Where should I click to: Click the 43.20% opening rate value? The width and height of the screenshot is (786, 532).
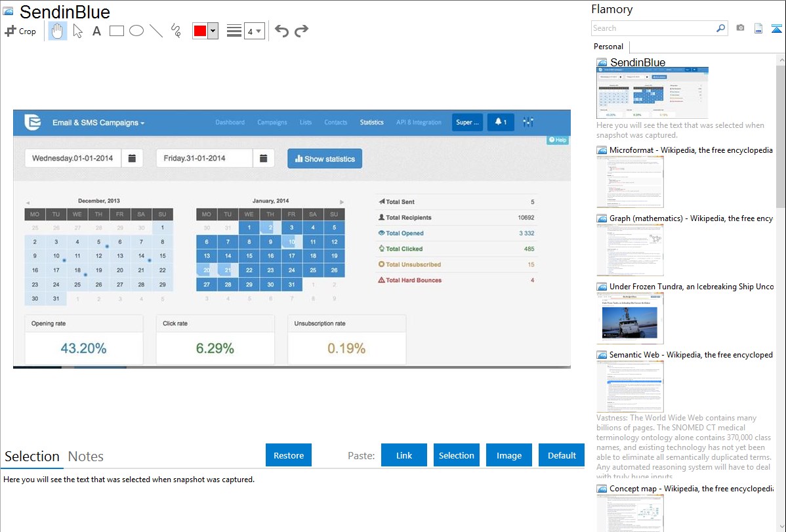(84, 348)
